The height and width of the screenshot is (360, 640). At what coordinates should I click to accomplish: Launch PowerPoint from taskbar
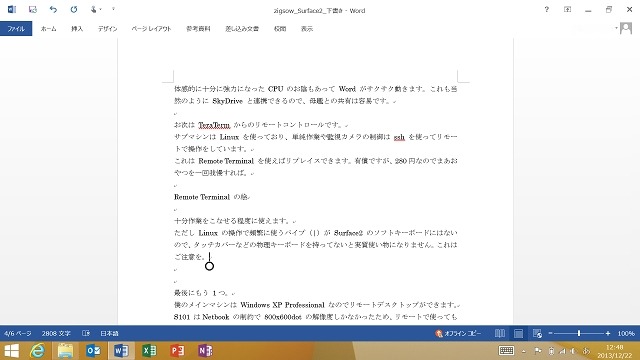(177, 351)
